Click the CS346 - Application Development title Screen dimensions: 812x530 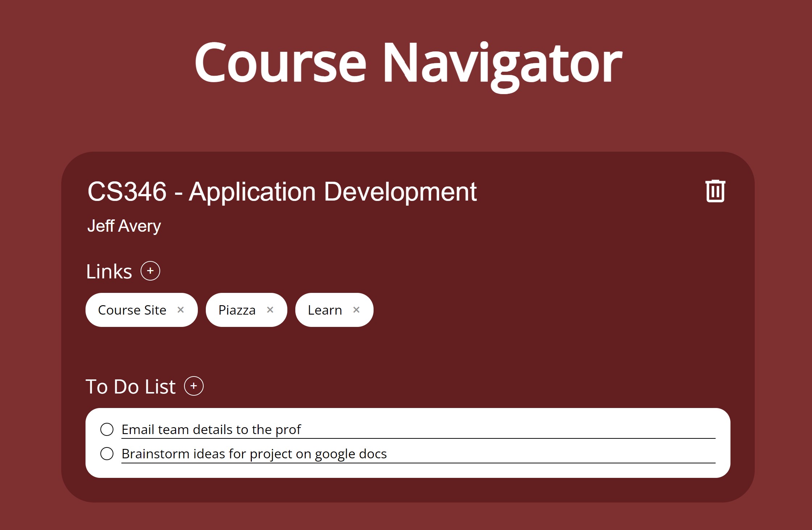282,192
